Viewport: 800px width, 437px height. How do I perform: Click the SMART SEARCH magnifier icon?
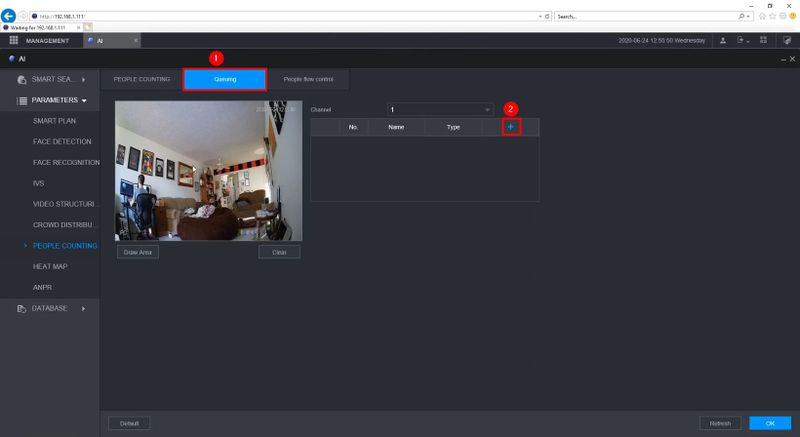[21, 80]
